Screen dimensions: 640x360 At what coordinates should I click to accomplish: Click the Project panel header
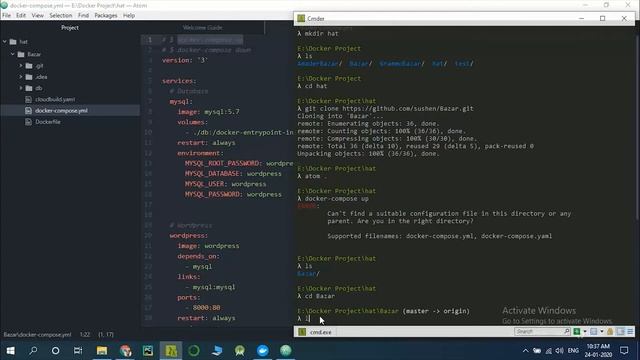click(70, 27)
